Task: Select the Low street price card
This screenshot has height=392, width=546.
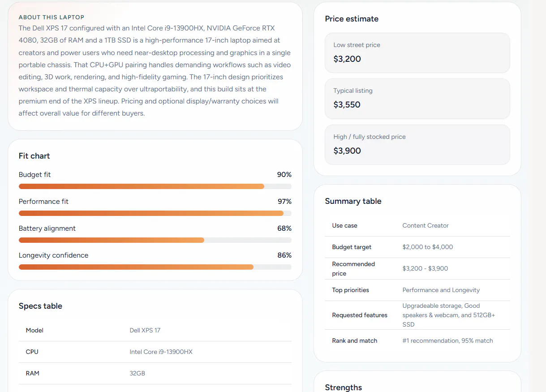Action: [417, 53]
